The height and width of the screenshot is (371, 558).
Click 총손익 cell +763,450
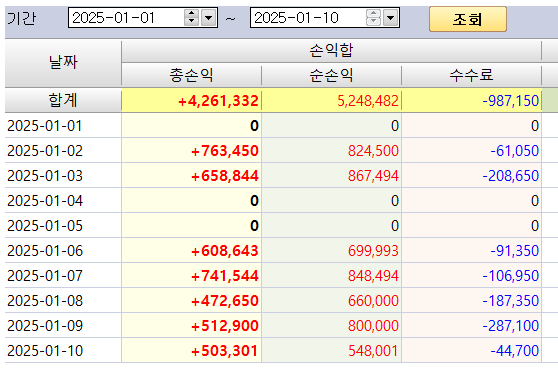[x=191, y=150]
